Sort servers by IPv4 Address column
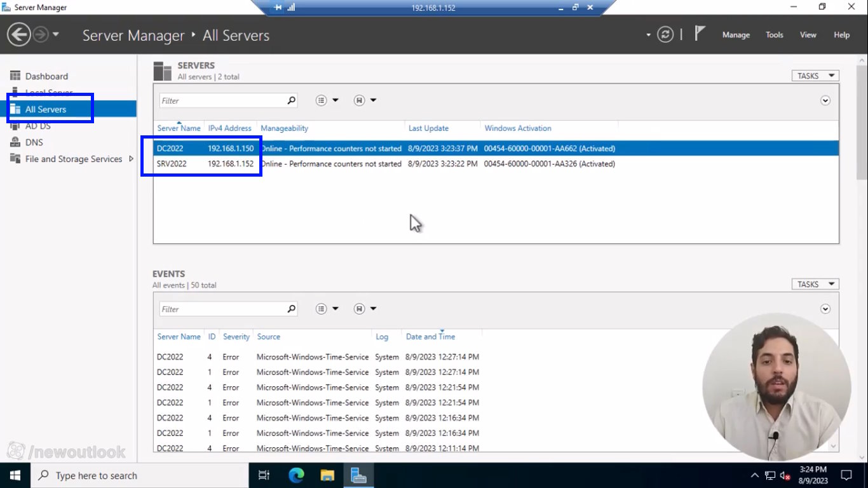This screenshot has width=868, height=488. 230,128
